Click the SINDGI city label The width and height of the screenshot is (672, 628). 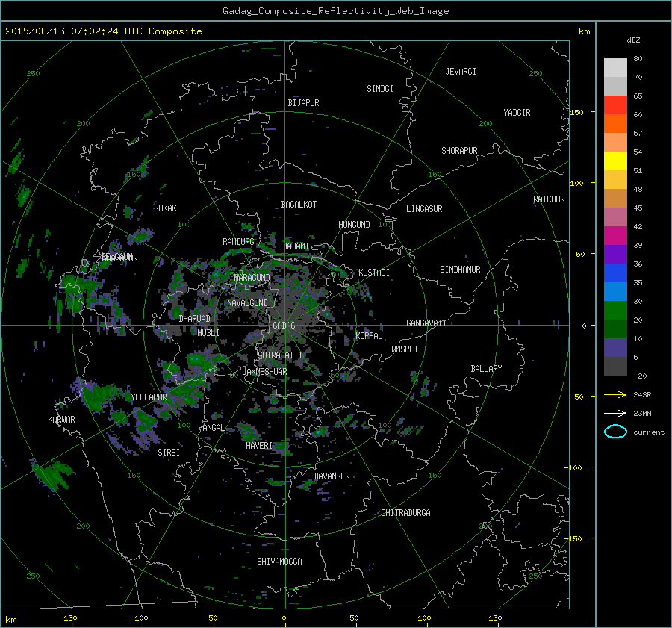380,89
